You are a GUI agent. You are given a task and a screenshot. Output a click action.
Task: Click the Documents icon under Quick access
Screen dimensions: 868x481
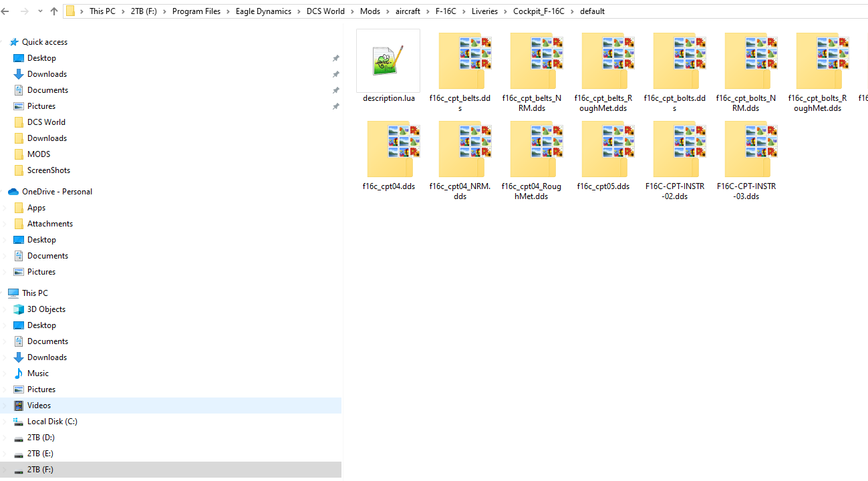coord(19,90)
